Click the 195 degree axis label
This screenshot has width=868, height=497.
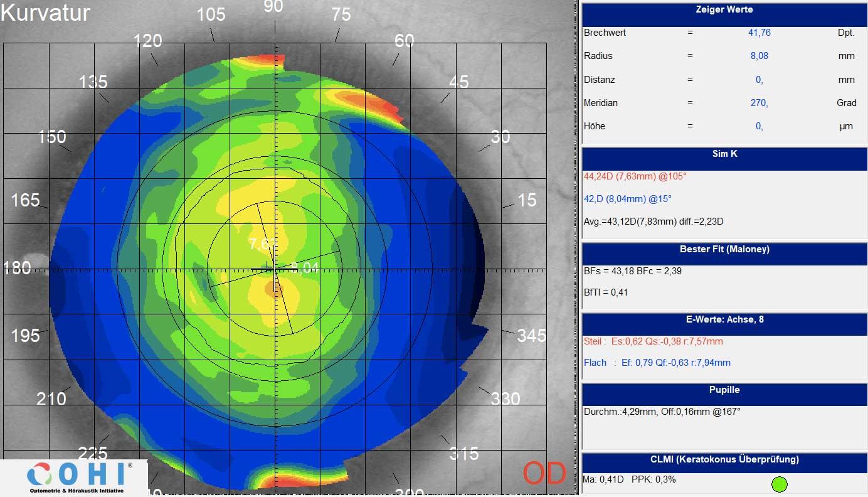(26, 336)
